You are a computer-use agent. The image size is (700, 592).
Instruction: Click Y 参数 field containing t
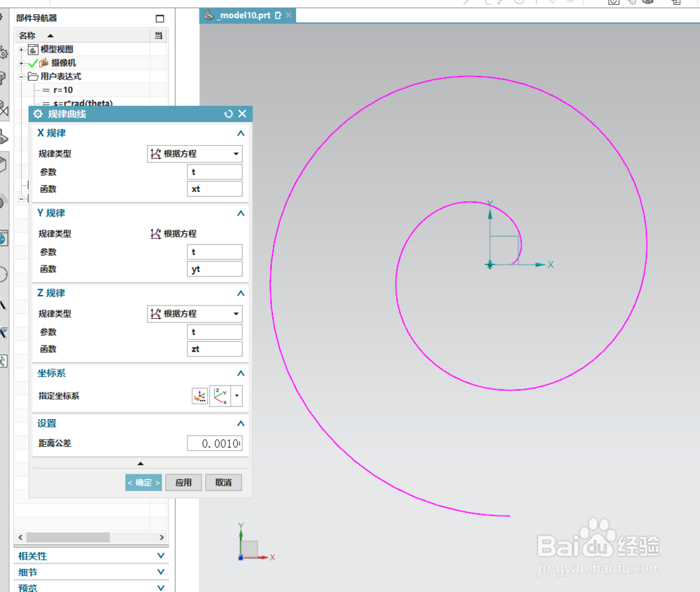[214, 252]
